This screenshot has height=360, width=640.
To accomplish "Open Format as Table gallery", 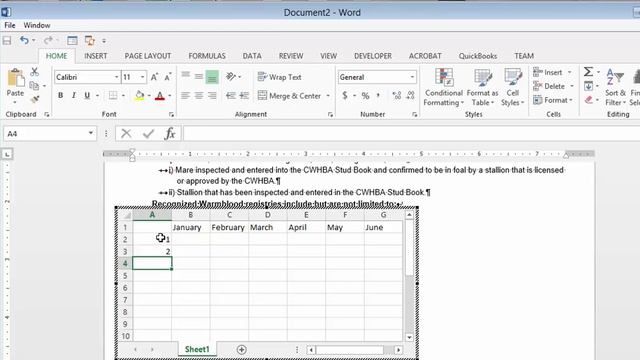I will click(482, 87).
